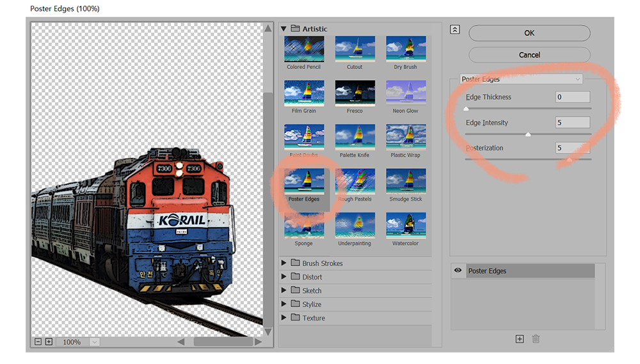Choose the Smudge Stick filter thumbnail
Image resolution: width=640 pixels, height=364 pixels.
coord(406,181)
